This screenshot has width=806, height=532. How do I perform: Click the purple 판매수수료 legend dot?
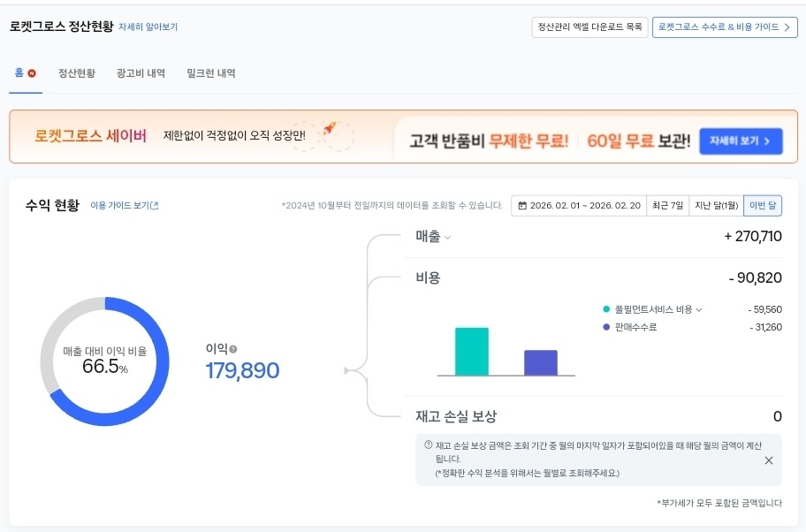[606, 327]
